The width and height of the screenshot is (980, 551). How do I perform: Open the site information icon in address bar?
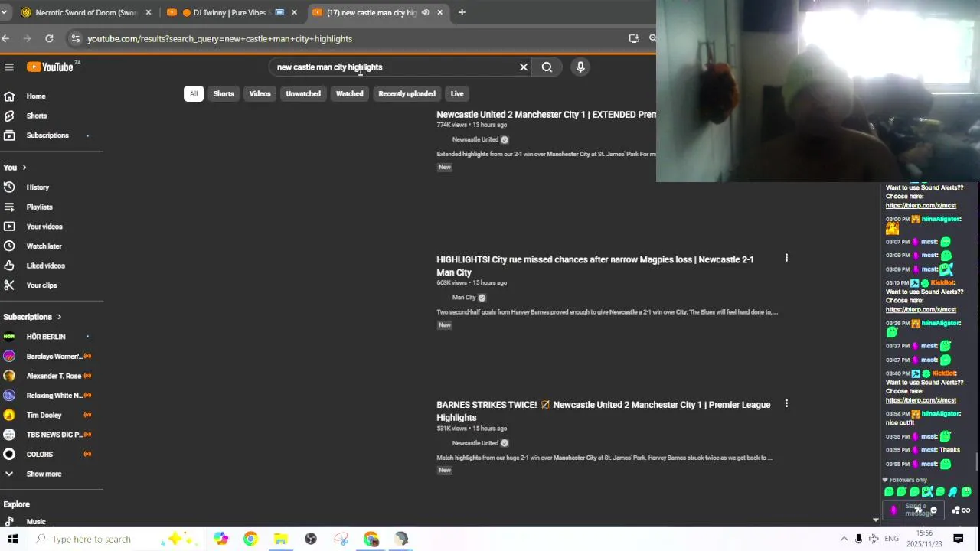tap(74, 38)
